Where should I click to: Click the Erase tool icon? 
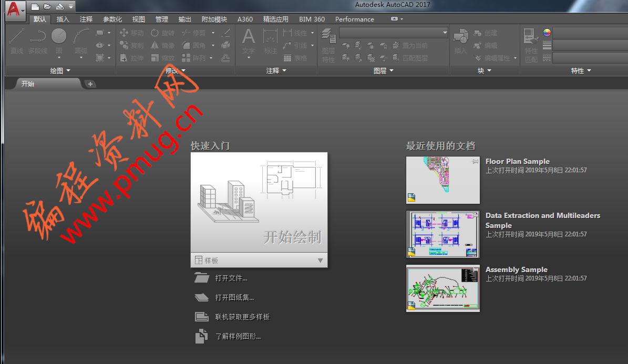coord(226,33)
